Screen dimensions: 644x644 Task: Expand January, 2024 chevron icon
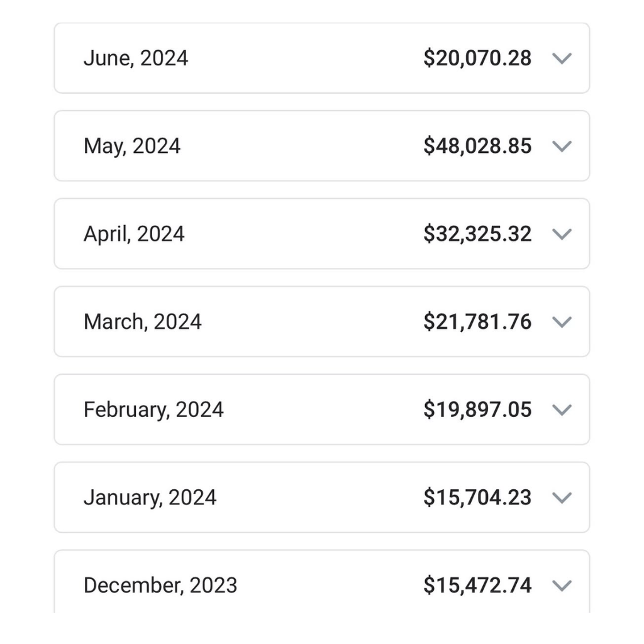point(562,498)
